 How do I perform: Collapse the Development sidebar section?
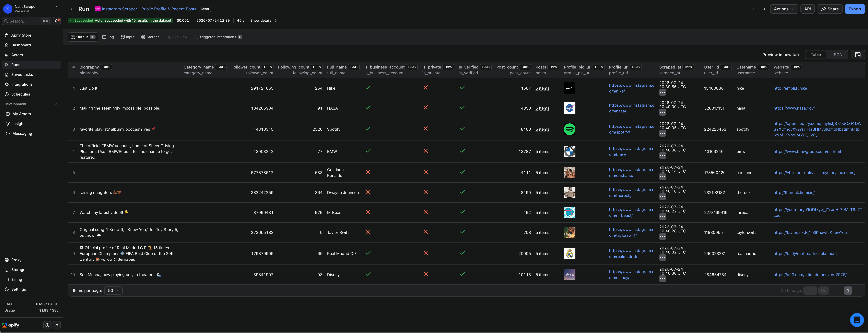[x=56, y=104]
